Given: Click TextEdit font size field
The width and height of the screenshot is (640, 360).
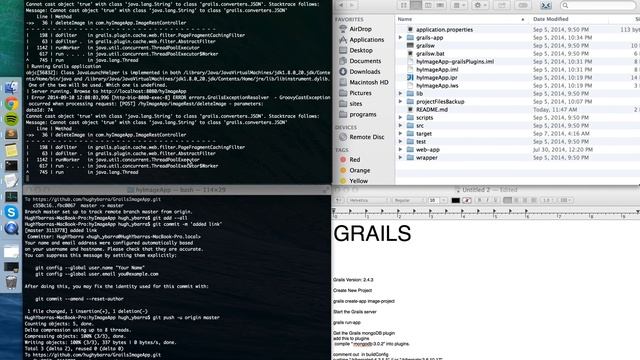Looking at the screenshot, I should [x=433, y=200].
